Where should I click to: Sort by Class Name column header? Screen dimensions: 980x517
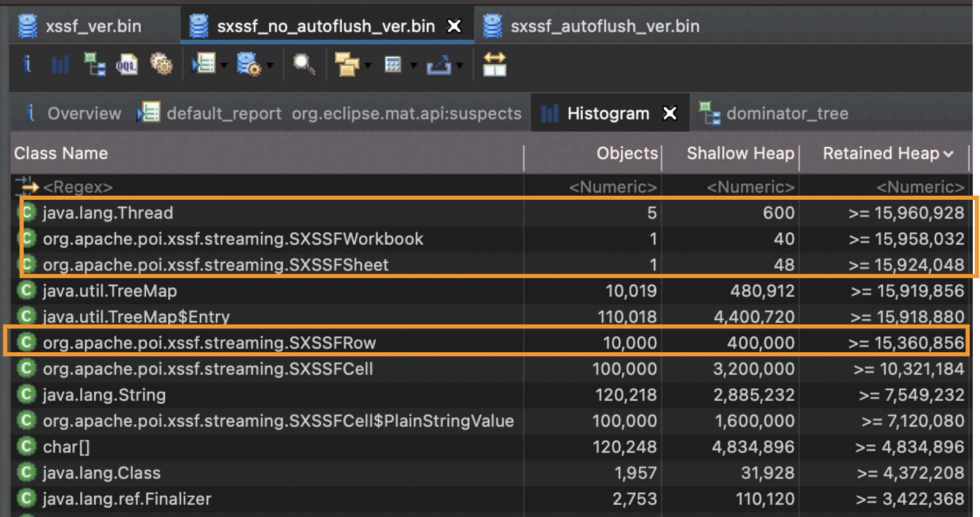click(267, 153)
